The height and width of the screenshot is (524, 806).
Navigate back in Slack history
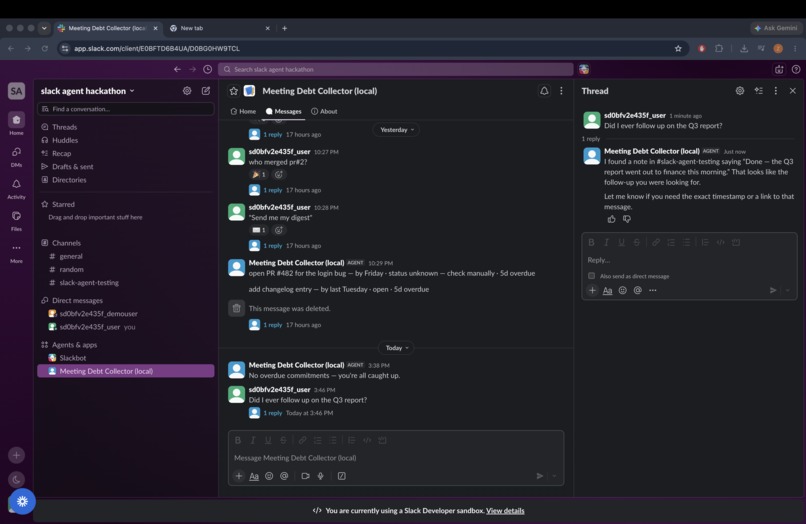177,69
